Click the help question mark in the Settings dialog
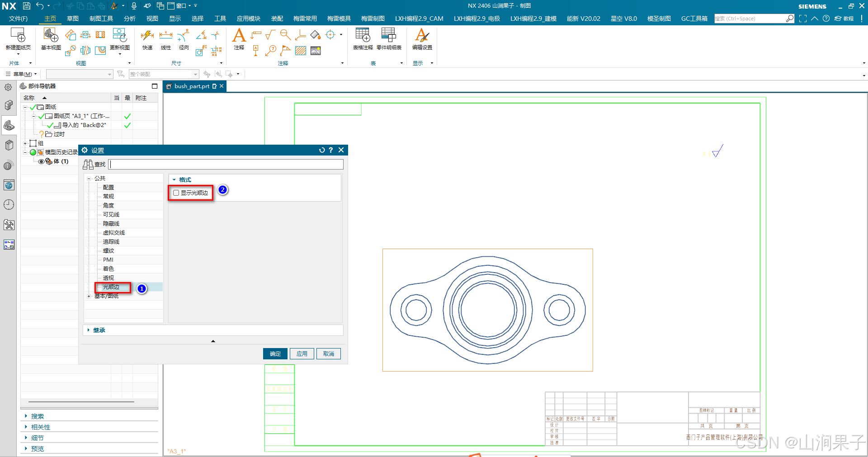868x457 pixels. pos(331,150)
